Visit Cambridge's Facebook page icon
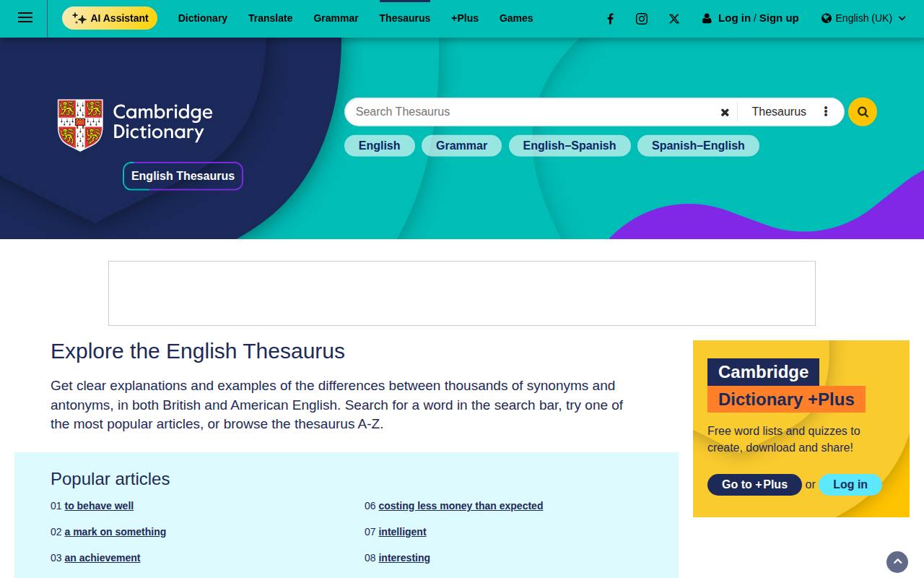 point(610,19)
